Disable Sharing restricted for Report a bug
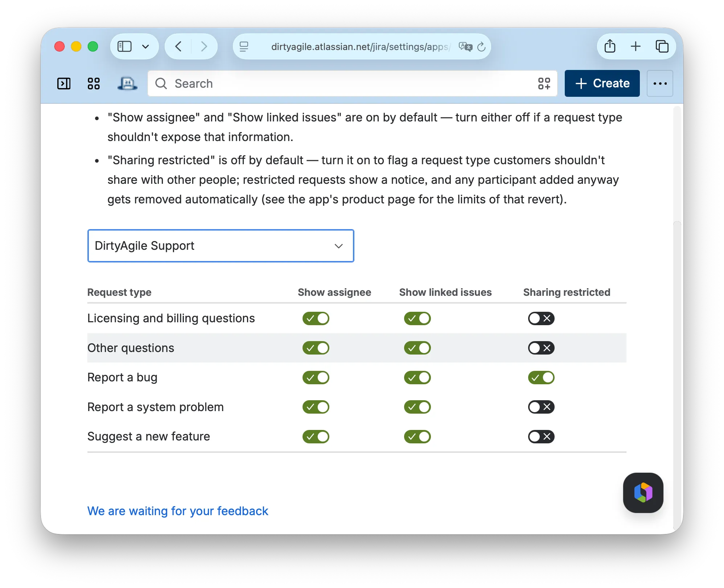724x588 pixels. [541, 377]
